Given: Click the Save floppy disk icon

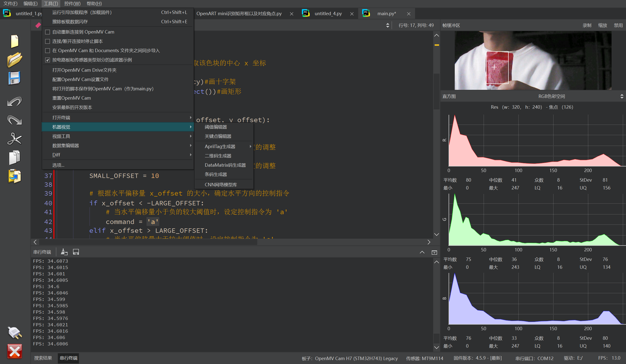Looking at the screenshot, I should click(x=14, y=78).
